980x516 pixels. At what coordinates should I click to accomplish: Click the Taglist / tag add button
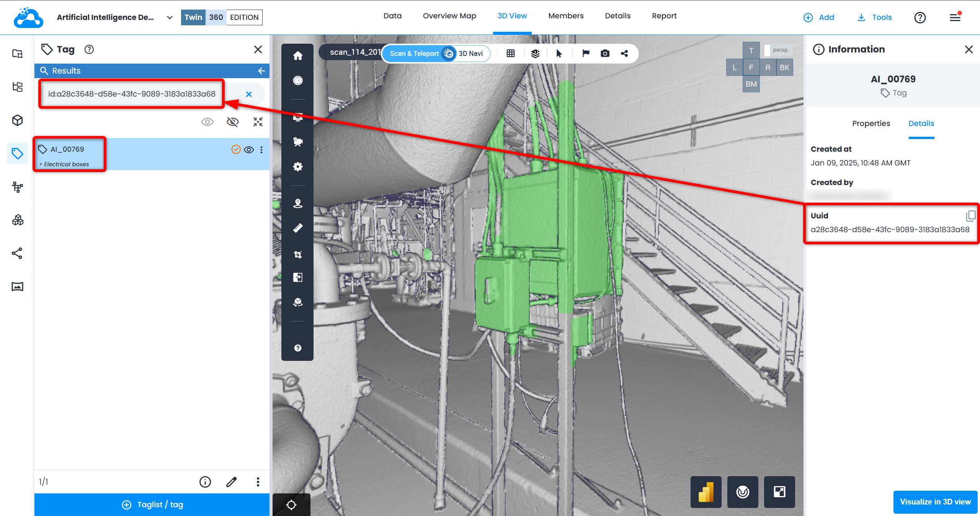152,505
